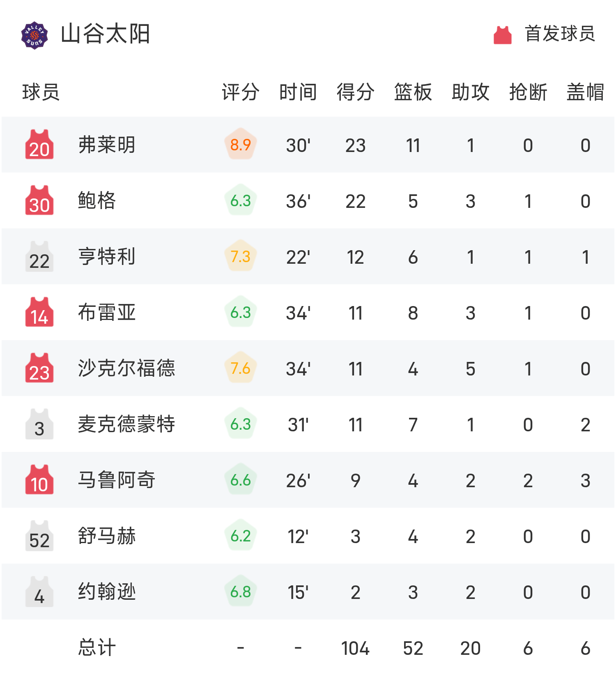Screen dimensions: 616x677
Task: Click gray jersey number 52 icon
Action: pos(39,536)
